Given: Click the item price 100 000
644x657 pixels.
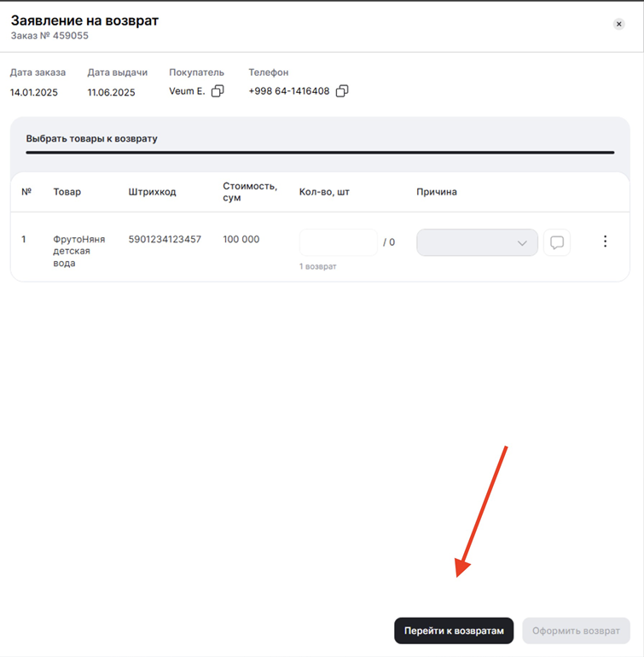Looking at the screenshot, I should (241, 240).
